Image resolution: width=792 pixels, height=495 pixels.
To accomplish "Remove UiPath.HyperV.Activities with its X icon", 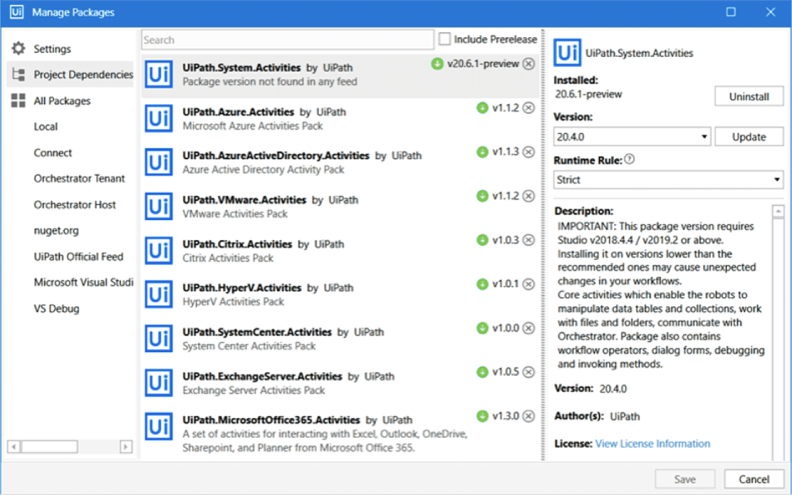I will 528,284.
